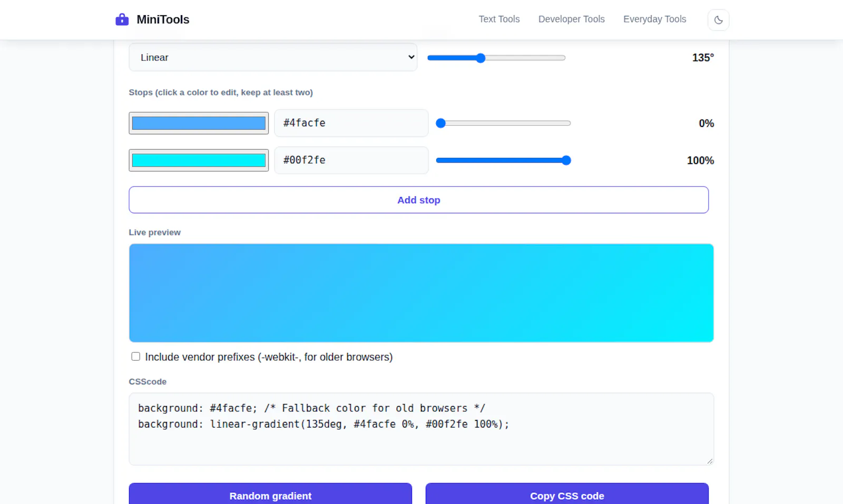Click the MiniTools briefcase logo icon
The height and width of the screenshot is (504, 843).
(x=122, y=19)
